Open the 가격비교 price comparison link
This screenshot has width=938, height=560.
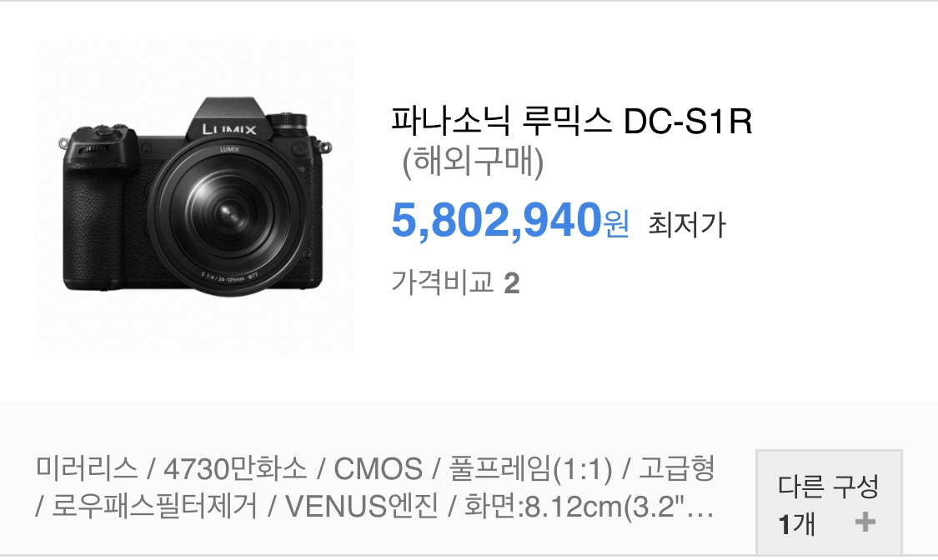[x=442, y=282]
